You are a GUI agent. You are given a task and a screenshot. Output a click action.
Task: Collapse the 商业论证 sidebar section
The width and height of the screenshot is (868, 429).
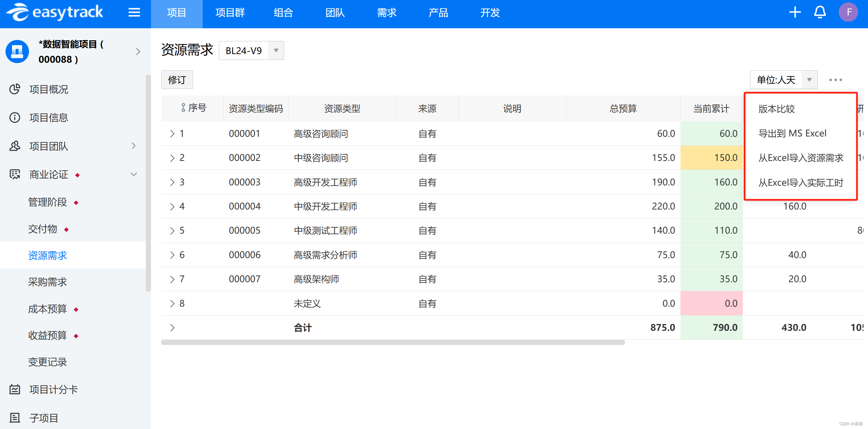pos(134,174)
